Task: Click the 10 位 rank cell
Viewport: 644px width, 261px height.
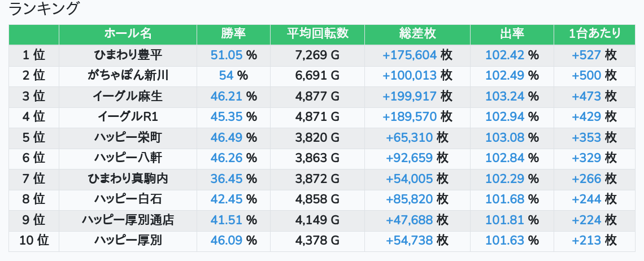Action: (x=34, y=241)
